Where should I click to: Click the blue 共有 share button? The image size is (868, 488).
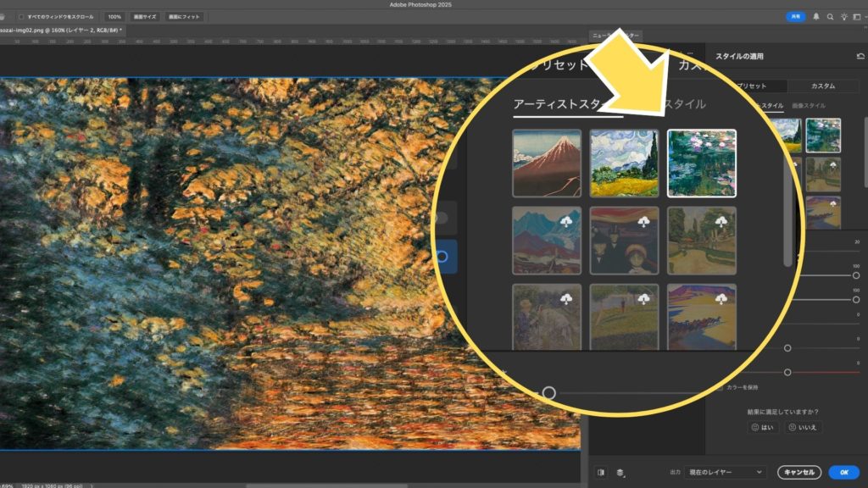tap(795, 17)
